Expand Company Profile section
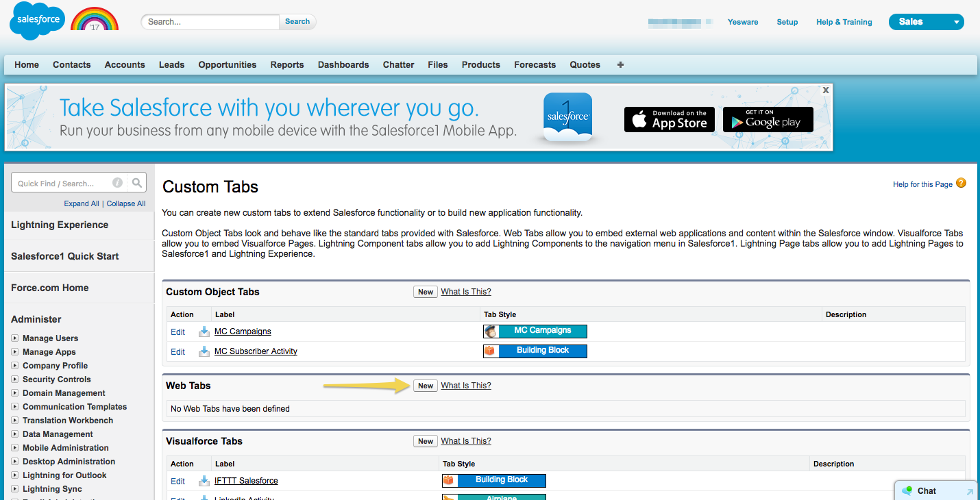980x500 pixels. [x=15, y=366]
